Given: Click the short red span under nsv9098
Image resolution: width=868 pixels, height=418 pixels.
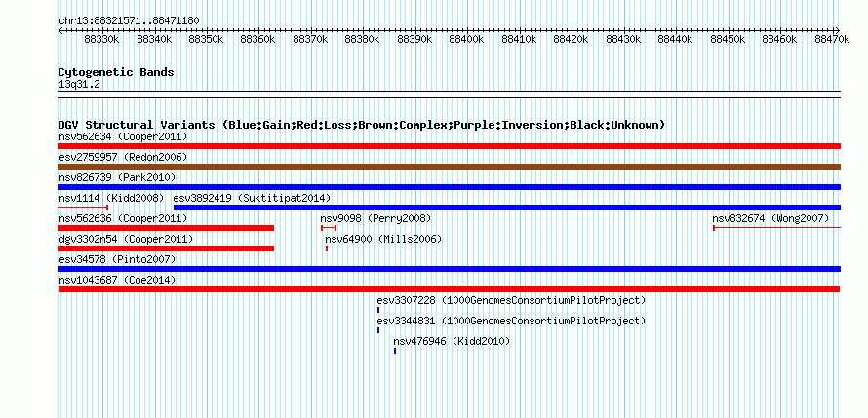Looking at the screenshot, I should (x=329, y=228).
